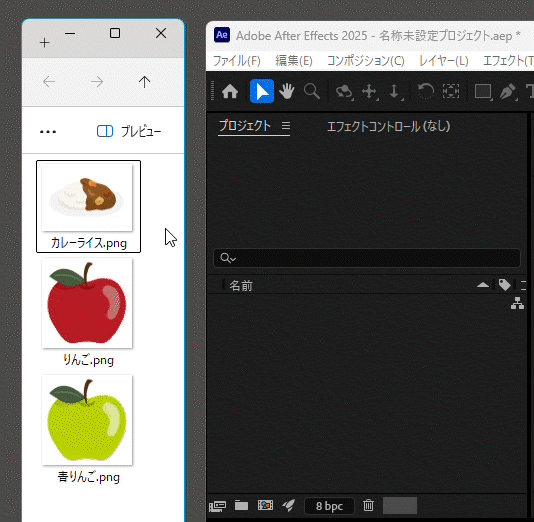Open the レイヤー(L) menu

444,61
